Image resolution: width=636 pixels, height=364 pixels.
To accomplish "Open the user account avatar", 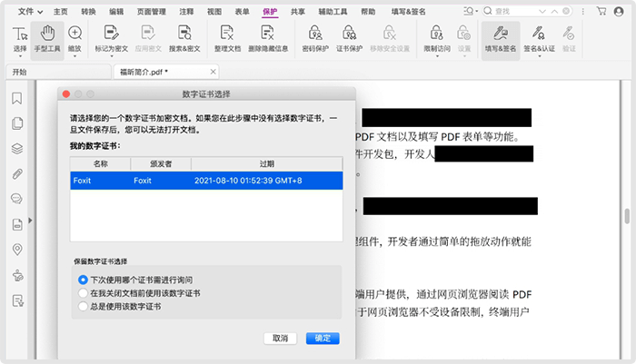I will tap(619, 12).
